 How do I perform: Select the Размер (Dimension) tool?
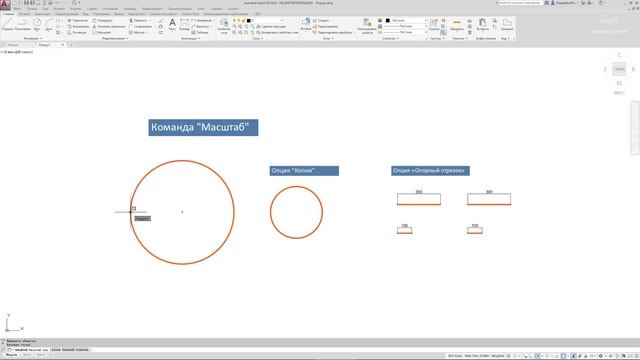[184, 24]
